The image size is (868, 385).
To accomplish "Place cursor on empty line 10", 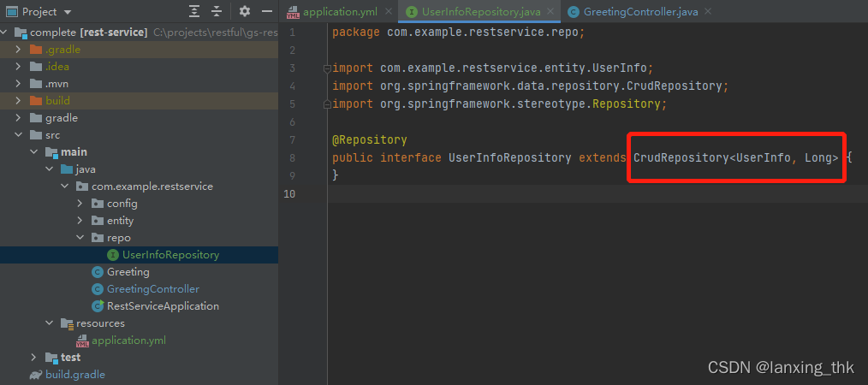I will click(597, 193).
